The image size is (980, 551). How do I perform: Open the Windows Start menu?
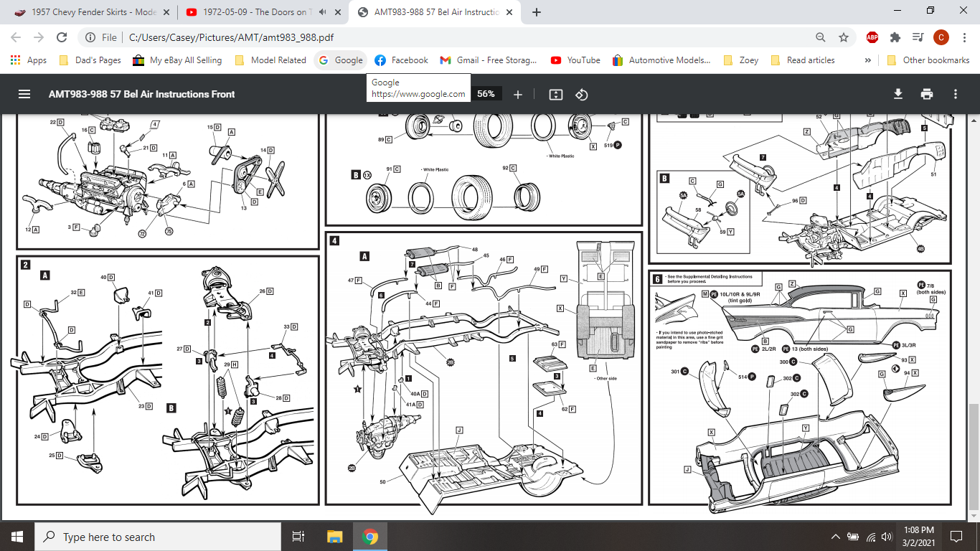point(17,537)
